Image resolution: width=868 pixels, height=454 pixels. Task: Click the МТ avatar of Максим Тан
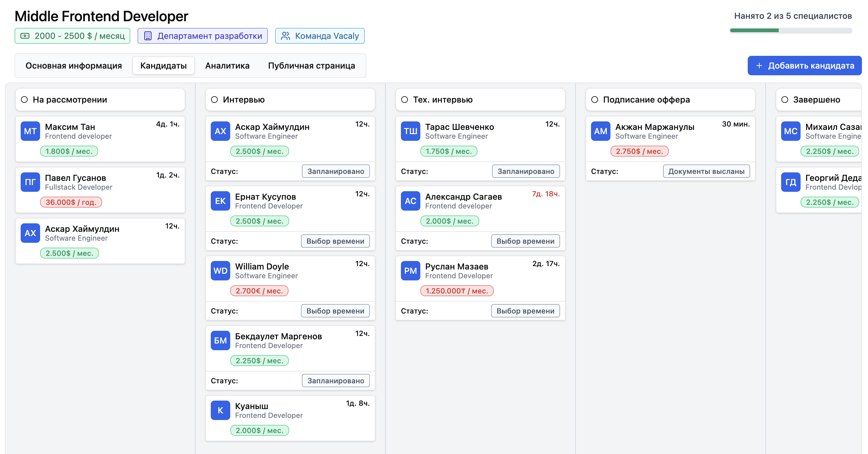[30, 131]
